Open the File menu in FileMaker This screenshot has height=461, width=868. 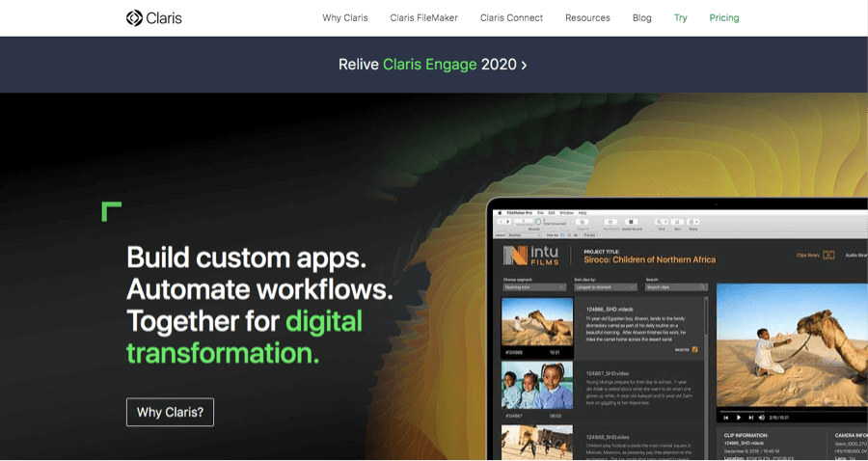click(x=540, y=213)
